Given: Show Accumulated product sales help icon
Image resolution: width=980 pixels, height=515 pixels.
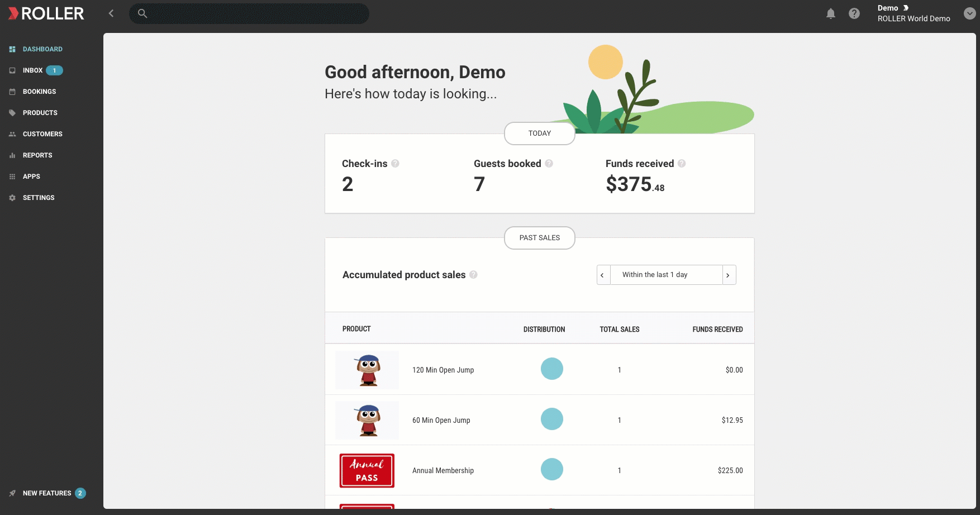Looking at the screenshot, I should pos(473,275).
